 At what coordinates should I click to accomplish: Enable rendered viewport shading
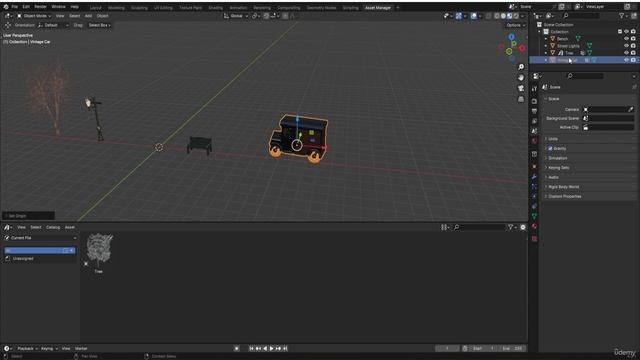(x=516, y=16)
